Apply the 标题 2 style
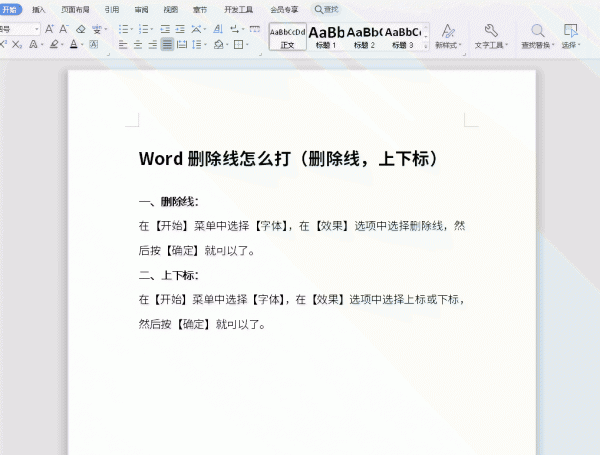The image size is (600, 455). [x=364, y=37]
